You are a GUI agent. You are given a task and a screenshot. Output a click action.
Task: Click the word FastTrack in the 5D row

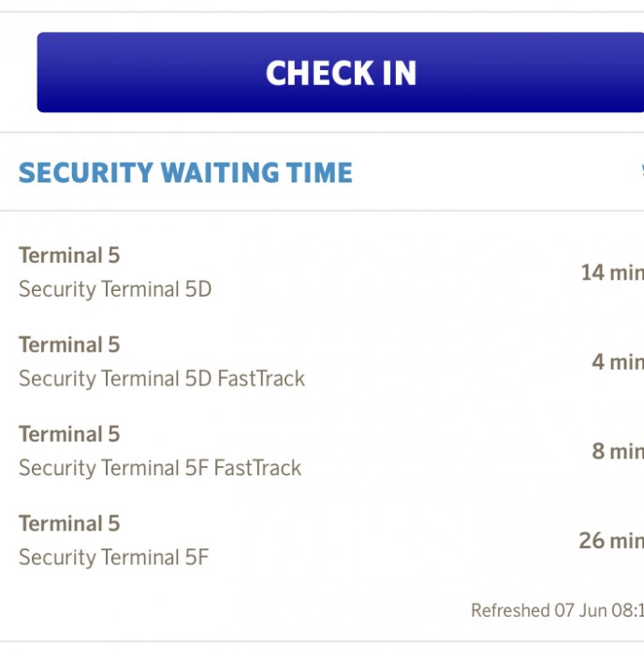[x=261, y=379]
